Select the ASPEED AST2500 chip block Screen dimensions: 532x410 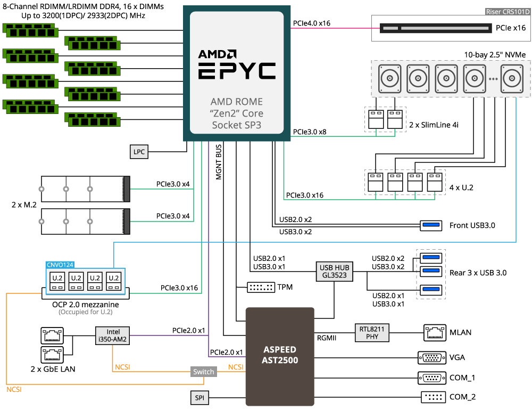tap(280, 356)
